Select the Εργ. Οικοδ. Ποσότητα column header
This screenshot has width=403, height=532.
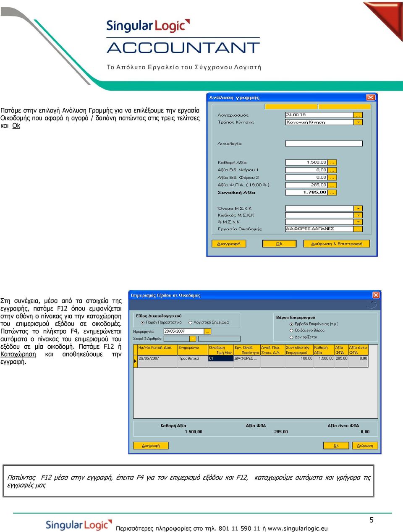point(247,350)
